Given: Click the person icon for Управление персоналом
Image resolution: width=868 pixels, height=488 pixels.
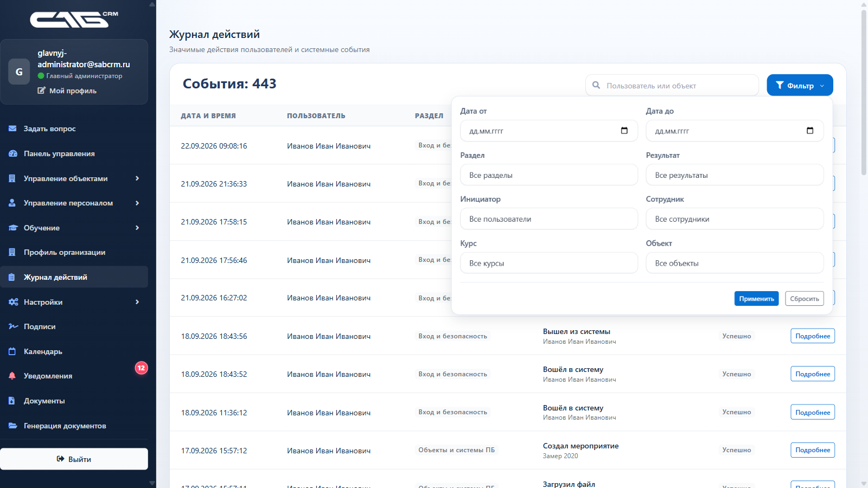Looking at the screenshot, I should coord(12,203).
